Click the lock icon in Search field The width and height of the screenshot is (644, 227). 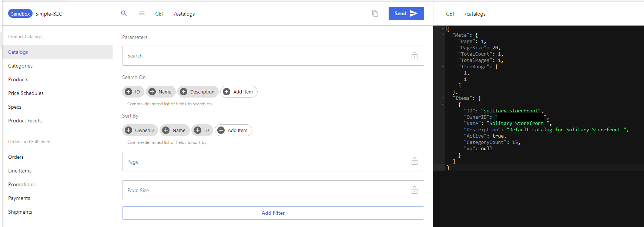415,56
